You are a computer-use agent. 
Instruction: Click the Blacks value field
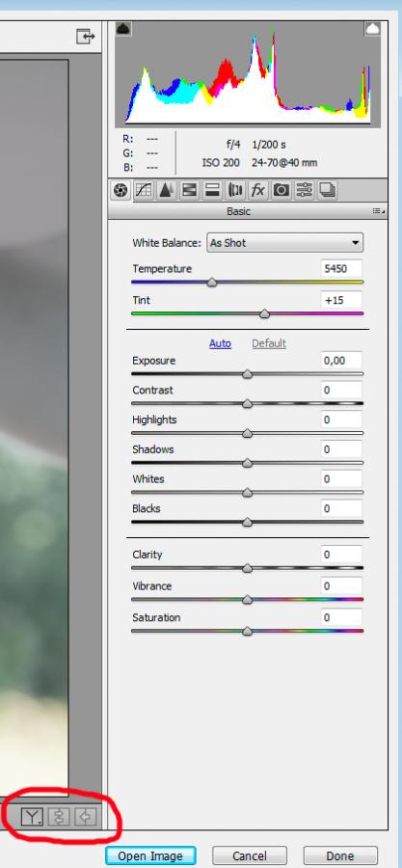(341, 508)
